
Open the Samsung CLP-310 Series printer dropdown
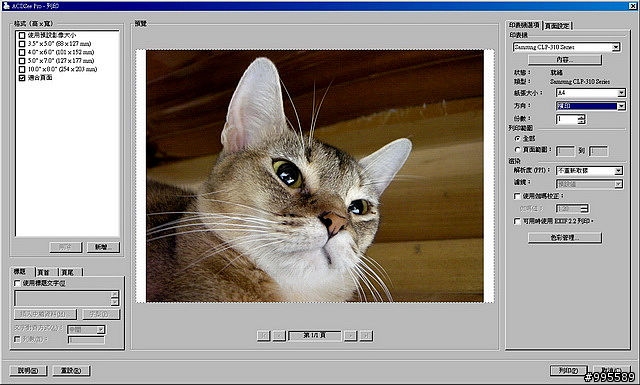616,47
